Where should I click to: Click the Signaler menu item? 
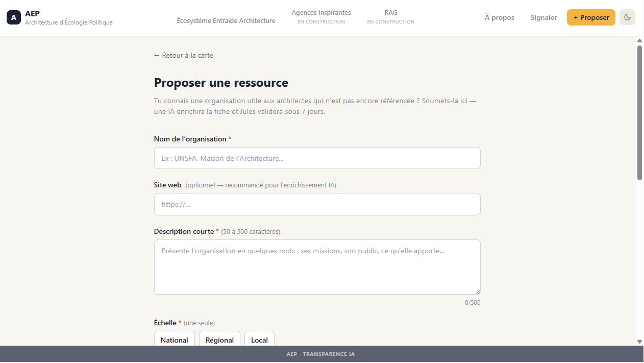[x=543, y=17]
